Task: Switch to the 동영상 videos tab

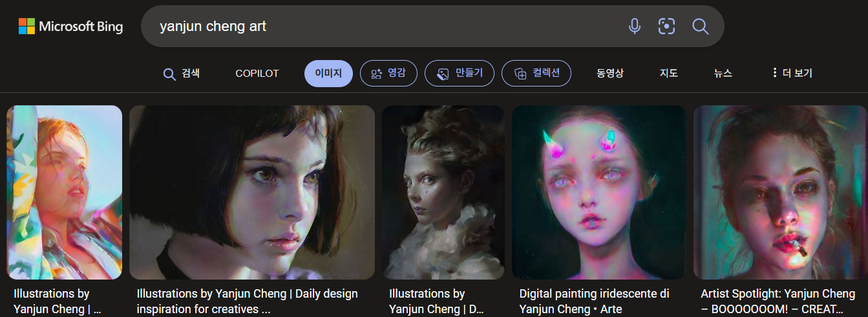Action: coord(609,74)
